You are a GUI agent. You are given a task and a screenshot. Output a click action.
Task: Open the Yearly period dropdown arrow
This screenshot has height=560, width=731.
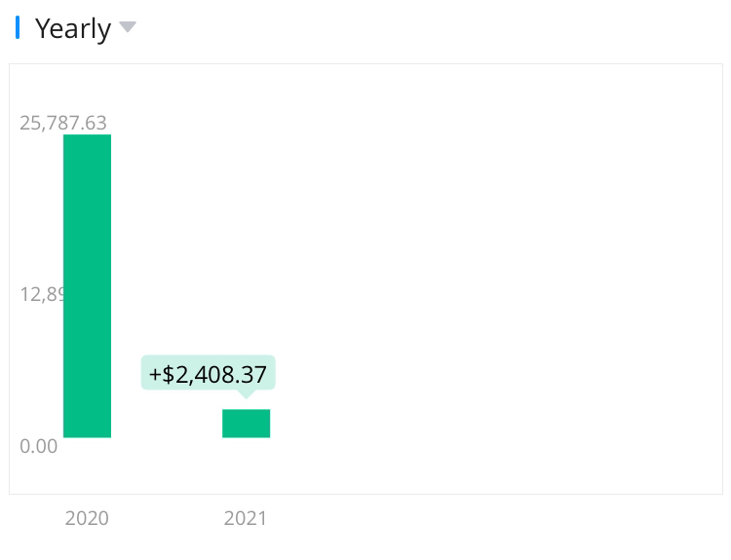tap(127, 28)
